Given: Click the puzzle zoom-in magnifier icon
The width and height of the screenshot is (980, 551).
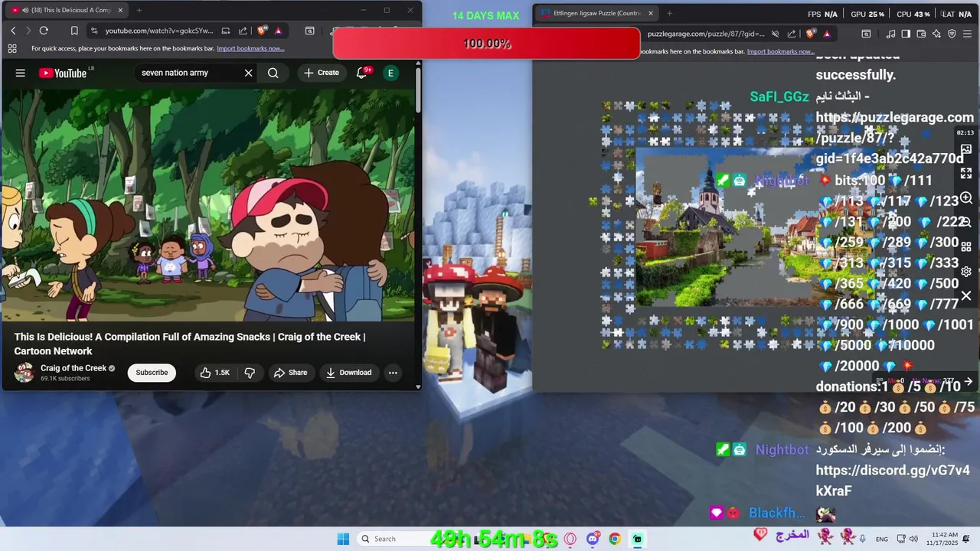Looking at the screenshot, I should 966,198.
